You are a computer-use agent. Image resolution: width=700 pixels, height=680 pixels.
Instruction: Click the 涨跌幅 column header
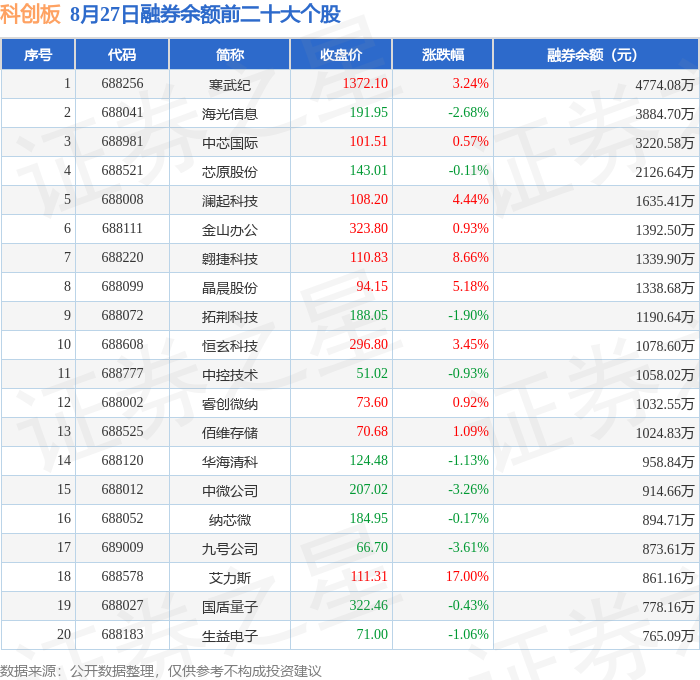(x=442, y=54)
